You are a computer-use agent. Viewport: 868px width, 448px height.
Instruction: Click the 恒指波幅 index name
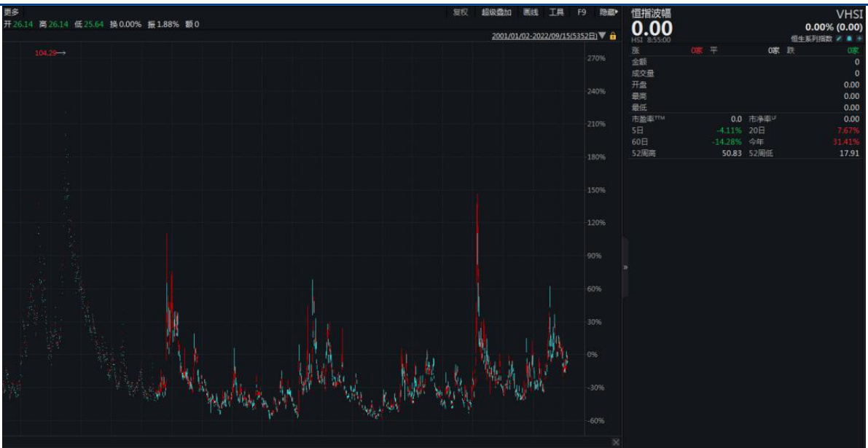click(651, 13)
